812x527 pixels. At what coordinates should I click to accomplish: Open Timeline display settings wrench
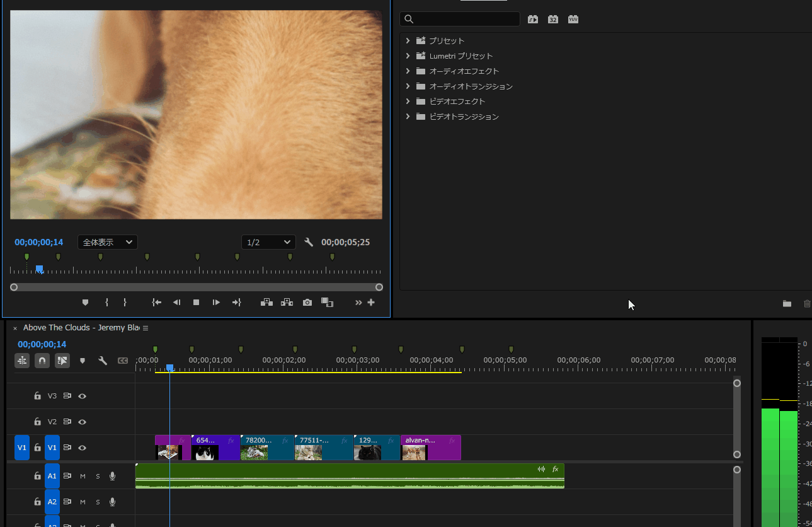102,361
